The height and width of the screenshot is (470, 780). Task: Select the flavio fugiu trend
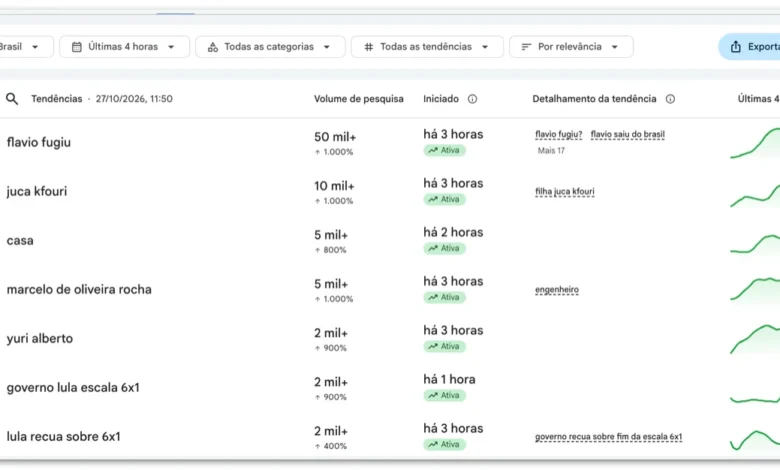click(x=39, y=142)
